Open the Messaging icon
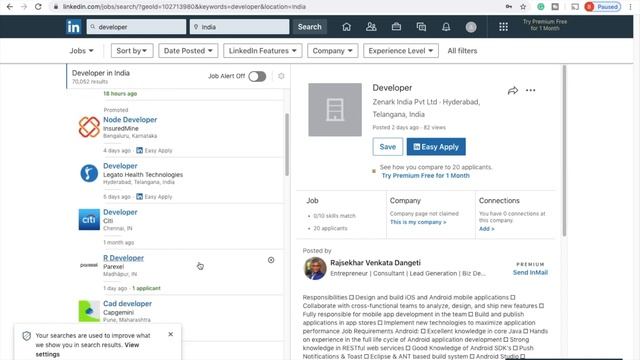This screenshot has height=360, width=640. click(x=421, y=27)
